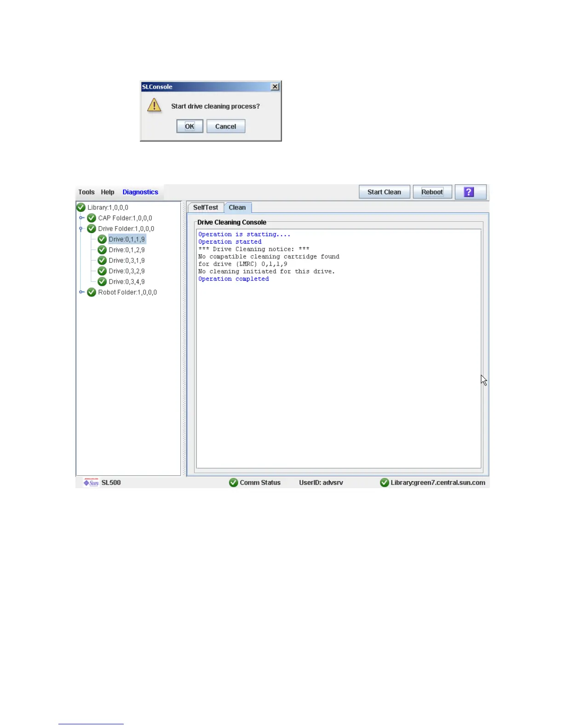563x728 pixels.
Task: Switch to the Clean tab
Action: 237,208
